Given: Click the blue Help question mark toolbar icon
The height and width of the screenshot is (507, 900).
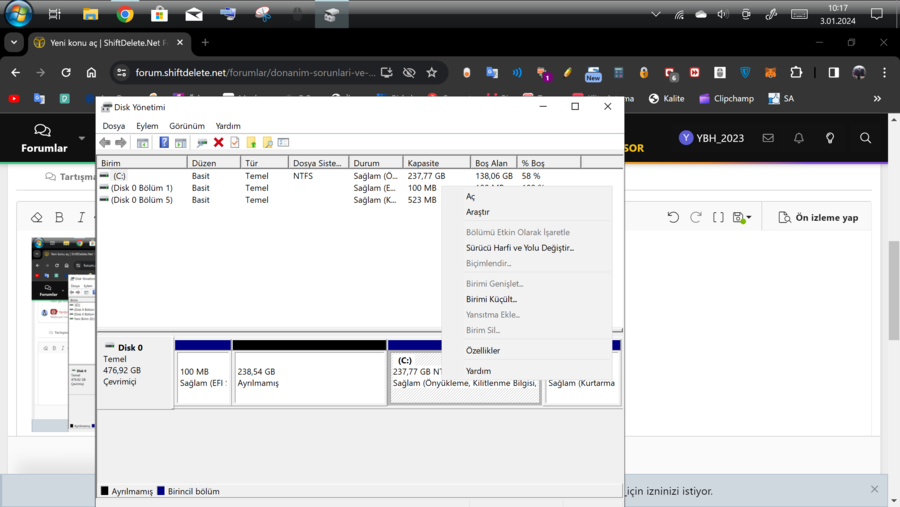Looking at the screenshot, I should (x=164, y=143).
